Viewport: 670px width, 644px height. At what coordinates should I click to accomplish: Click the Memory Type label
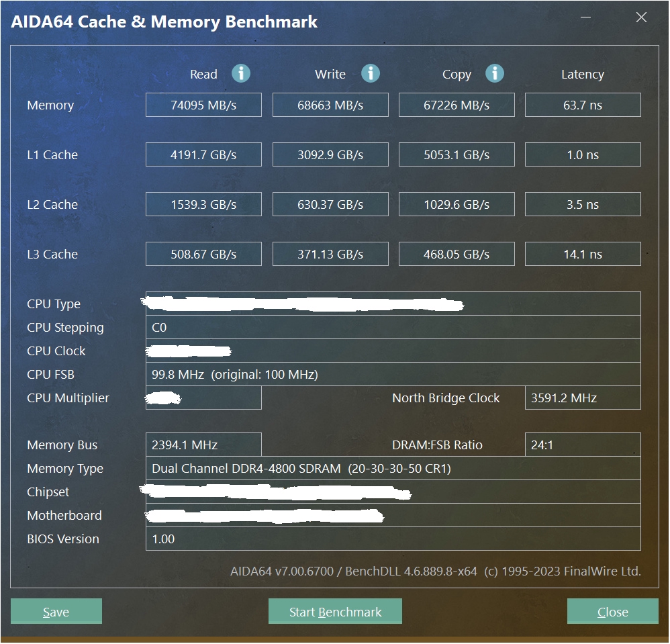pyautogui.click(x=65, y=469)
